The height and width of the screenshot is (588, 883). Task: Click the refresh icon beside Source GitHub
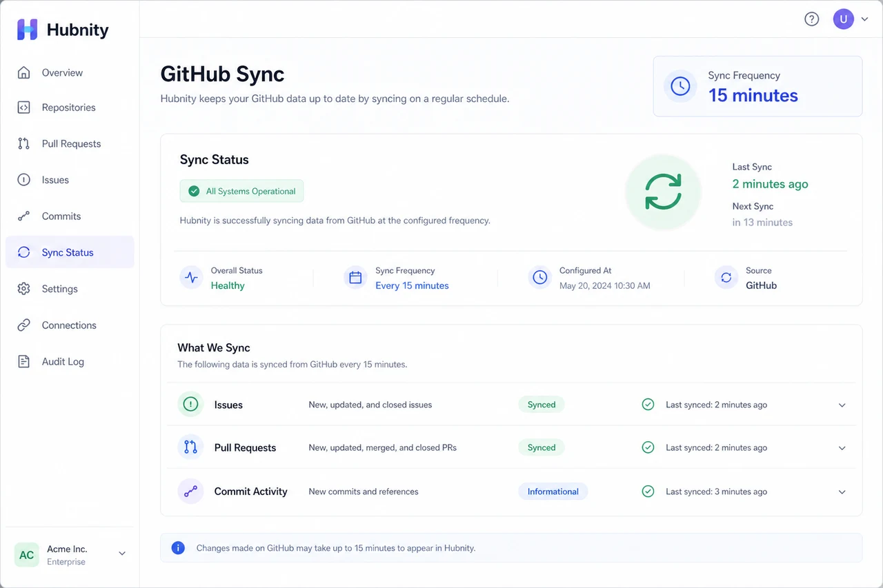726,278
